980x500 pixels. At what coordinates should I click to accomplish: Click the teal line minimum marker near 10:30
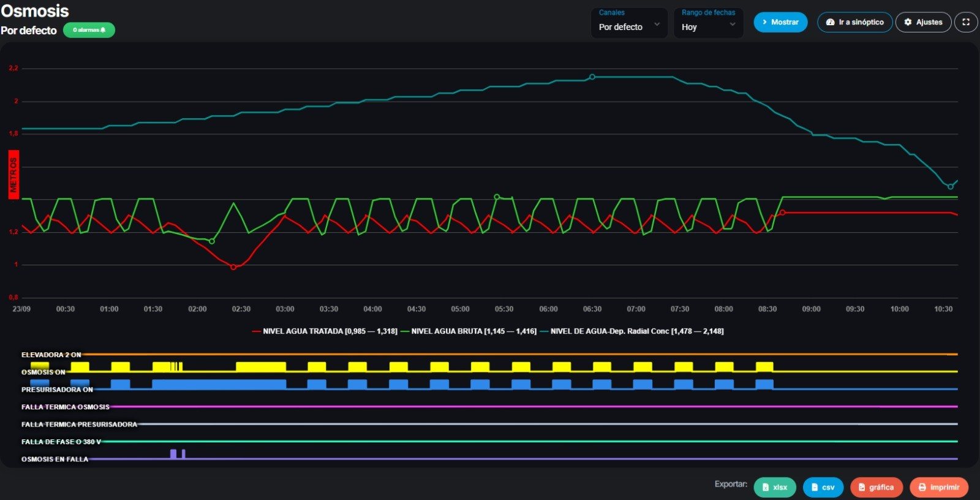(x=951, y=186)
